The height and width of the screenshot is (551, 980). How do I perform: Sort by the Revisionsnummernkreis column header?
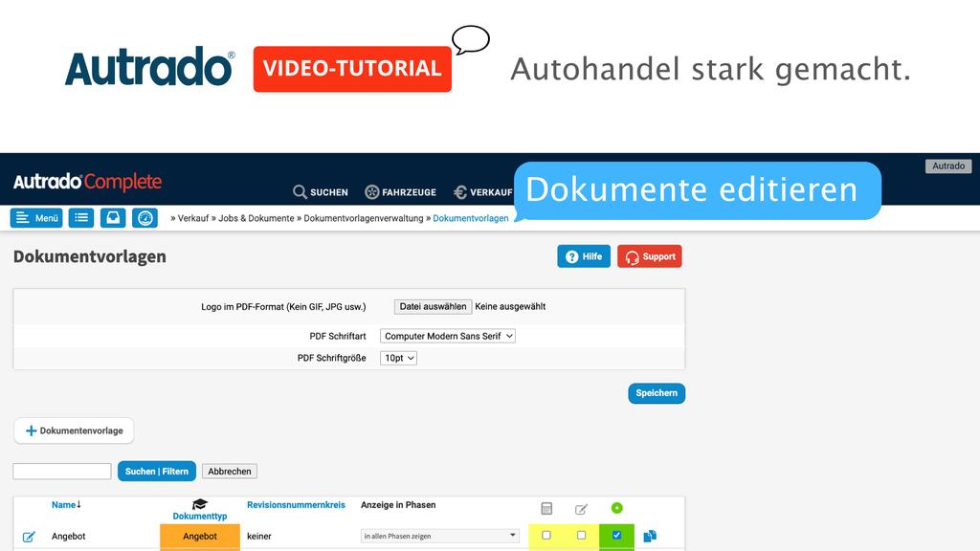click(296, 505)
